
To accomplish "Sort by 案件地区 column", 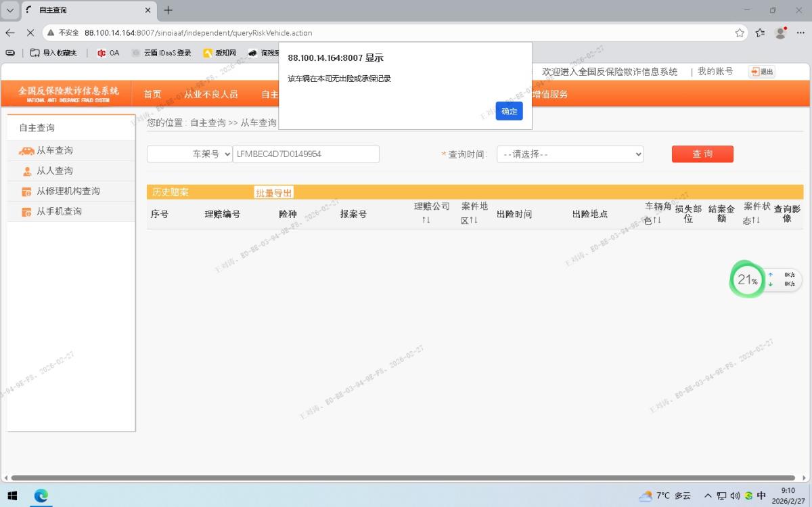I will pos(474,213).
